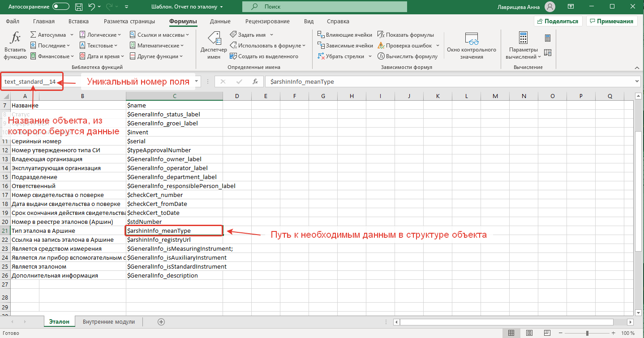The width and height of the screenshot is (644, 338).
Task: Trace dependents with Зависимые ячейки
Action: (345, 46)
